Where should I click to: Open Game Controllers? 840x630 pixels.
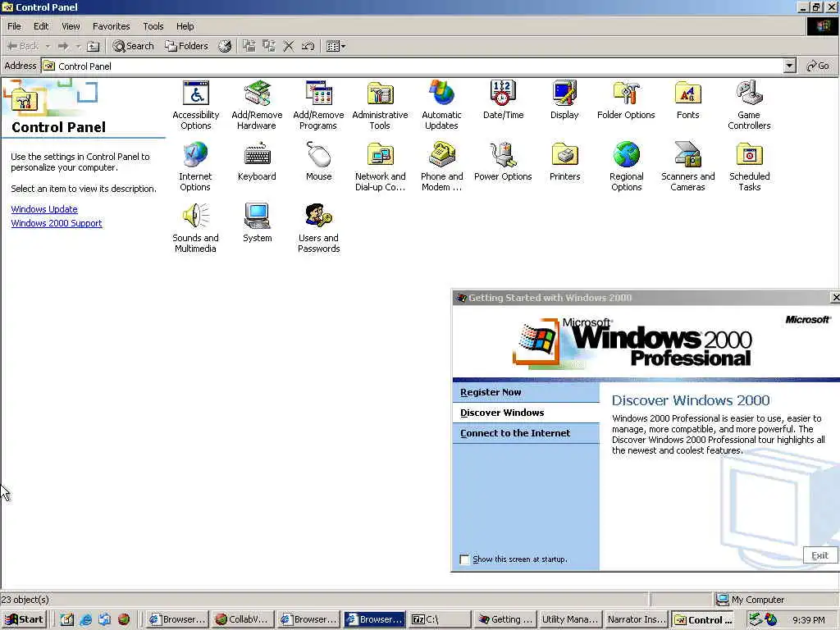749,104
